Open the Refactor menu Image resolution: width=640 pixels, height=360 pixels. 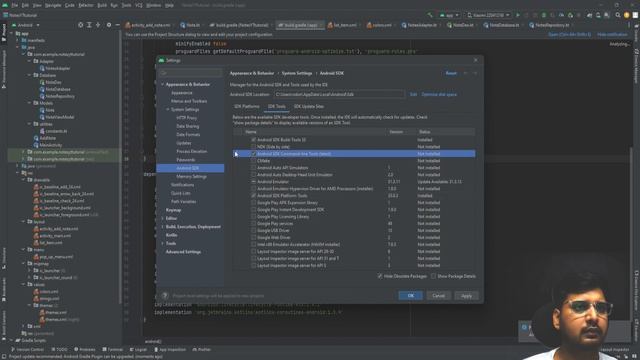tap(86, 5)
